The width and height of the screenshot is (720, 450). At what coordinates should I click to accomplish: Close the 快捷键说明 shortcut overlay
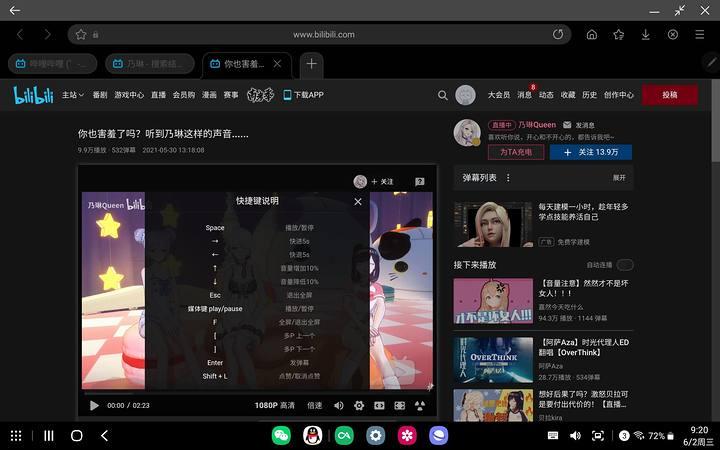pyautogui.click(x=358, y=202)
